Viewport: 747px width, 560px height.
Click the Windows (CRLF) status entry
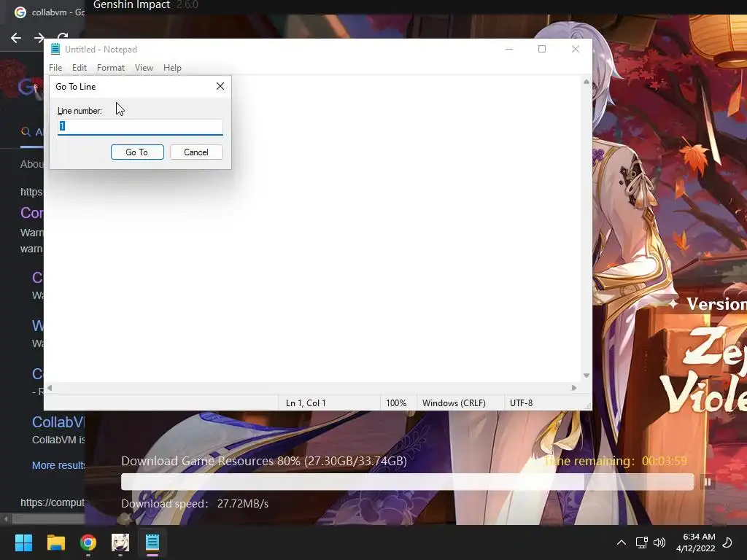(x=454, y=402)
